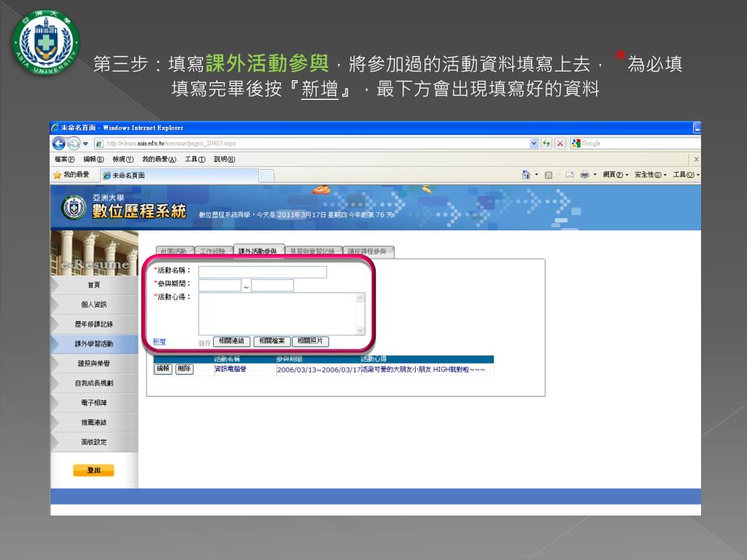Open the 我的最愛(A) menu
This screenshot has width=747, height=560.
click(159, 159)
